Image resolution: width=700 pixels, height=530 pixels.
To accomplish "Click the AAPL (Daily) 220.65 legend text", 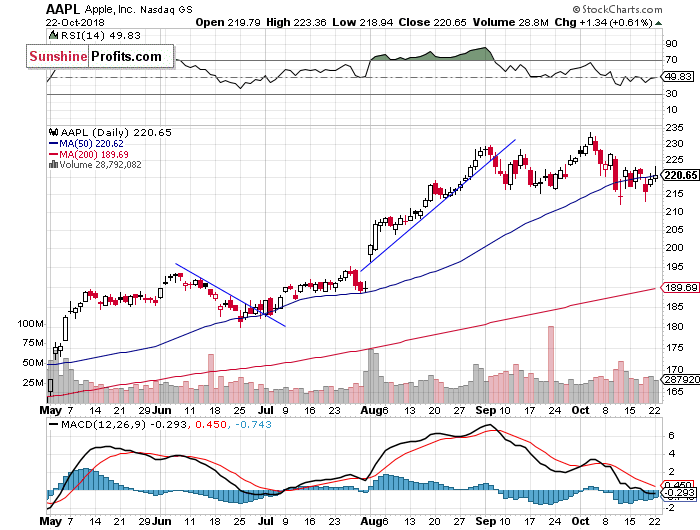I will pos(116,132).
